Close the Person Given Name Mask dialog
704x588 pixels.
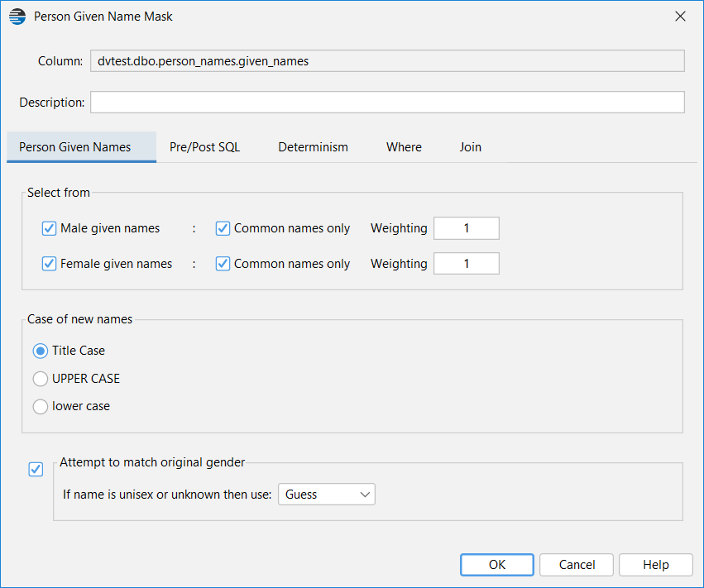[x=680, y=17]
